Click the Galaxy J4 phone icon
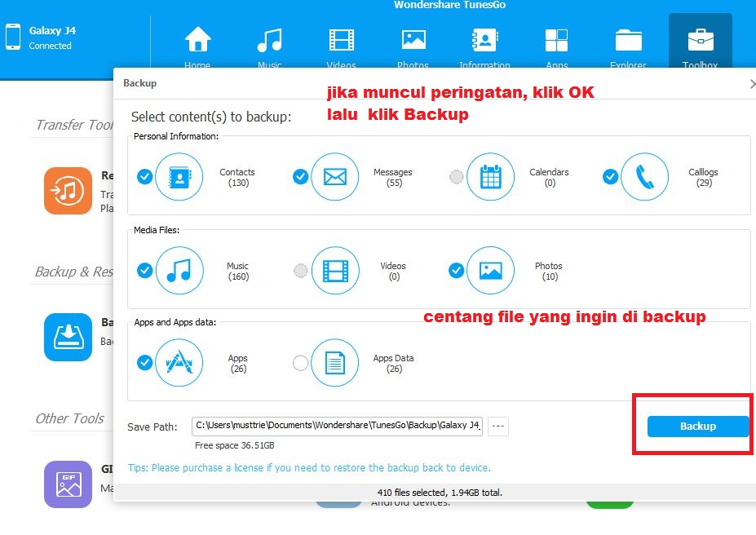The height and width of the screenshot is (535, 756). [13, 38]
